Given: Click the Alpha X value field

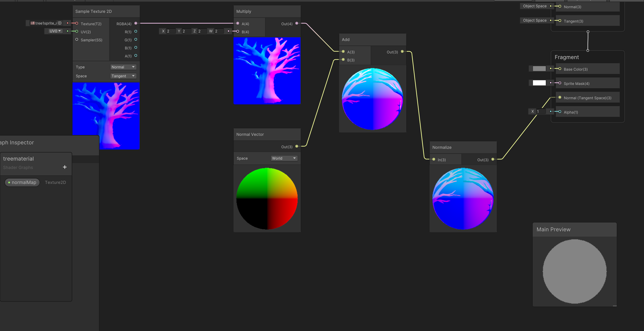Looking at the screenshot, I should coord(541,111).
